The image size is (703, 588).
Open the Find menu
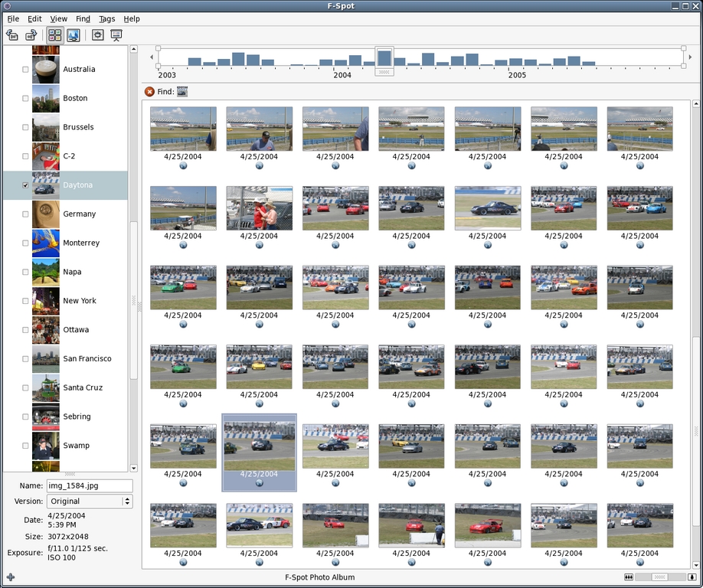click(x=83, y=18)
